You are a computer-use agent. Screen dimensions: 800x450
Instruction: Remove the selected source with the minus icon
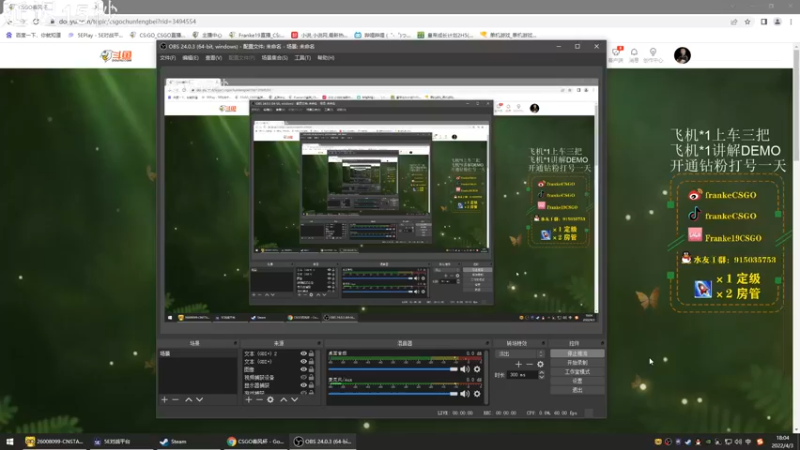point(259,399)
